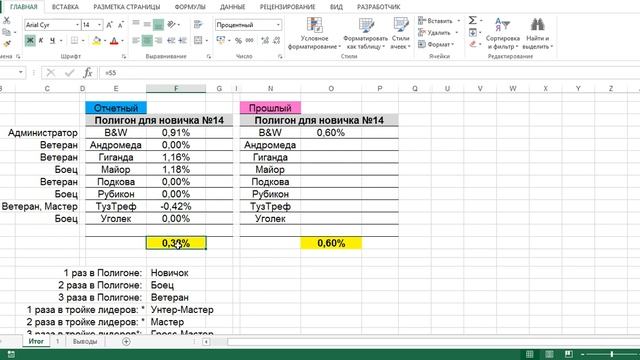Click the text Orientation icon
Screen dimensions: 640x360
coord(171,24)
